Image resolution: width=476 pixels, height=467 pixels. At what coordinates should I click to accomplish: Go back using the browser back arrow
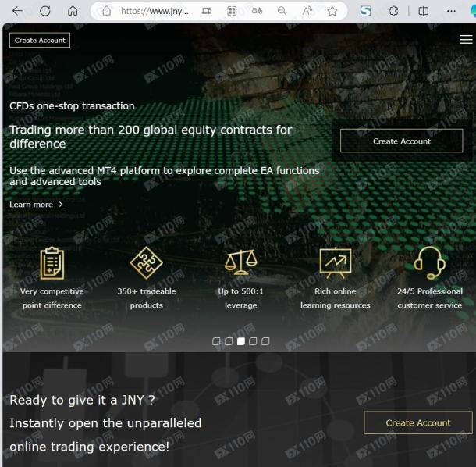coord(18,11)
